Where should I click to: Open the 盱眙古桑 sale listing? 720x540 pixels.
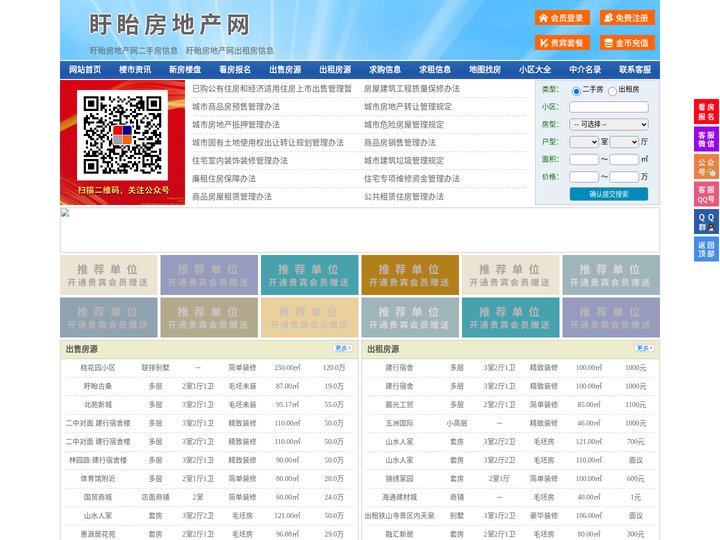[98, 386]
